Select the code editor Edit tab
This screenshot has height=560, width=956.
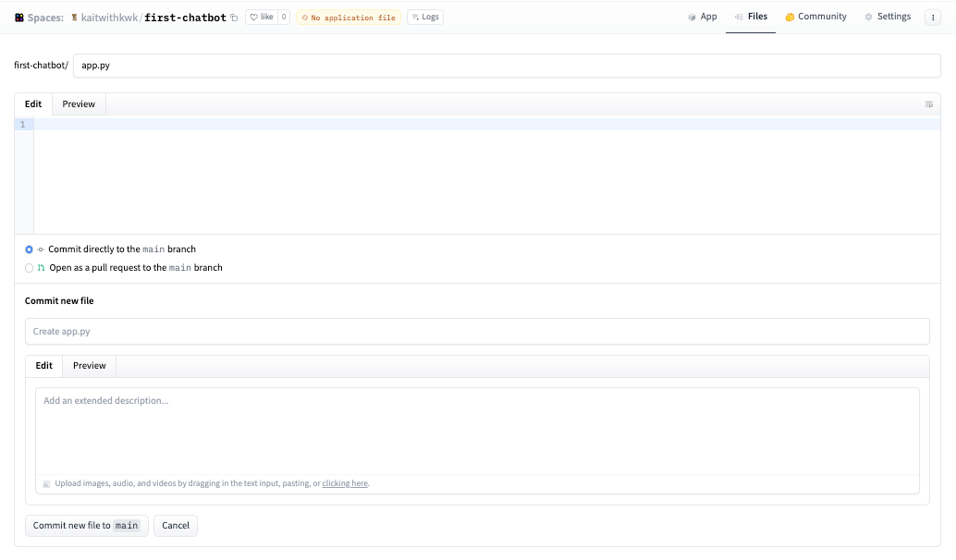coord(33,104)
